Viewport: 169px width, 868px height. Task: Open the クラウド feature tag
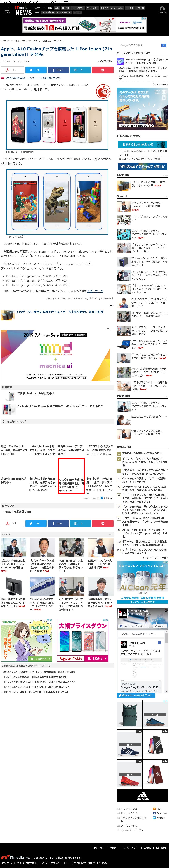[x=78, y=12]
